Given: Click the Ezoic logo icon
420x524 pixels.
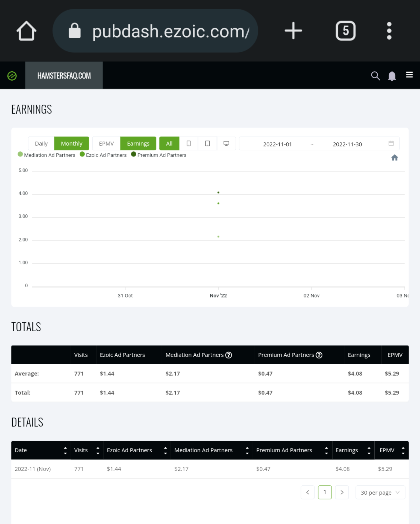Looking at the screenshot, I should tap(12, 76).
